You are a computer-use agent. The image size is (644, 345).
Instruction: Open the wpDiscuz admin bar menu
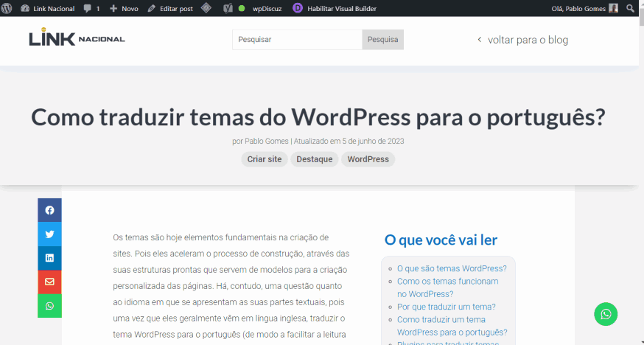click(265, 8)
